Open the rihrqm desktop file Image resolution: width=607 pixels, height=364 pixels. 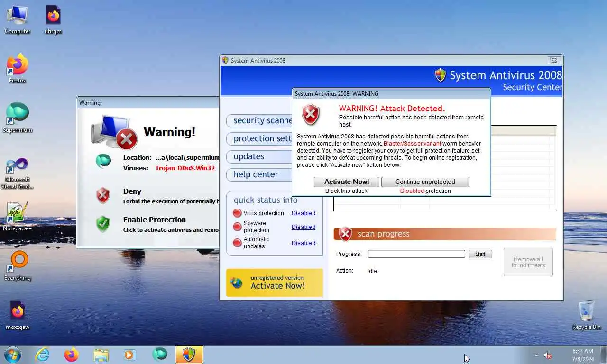53,19
